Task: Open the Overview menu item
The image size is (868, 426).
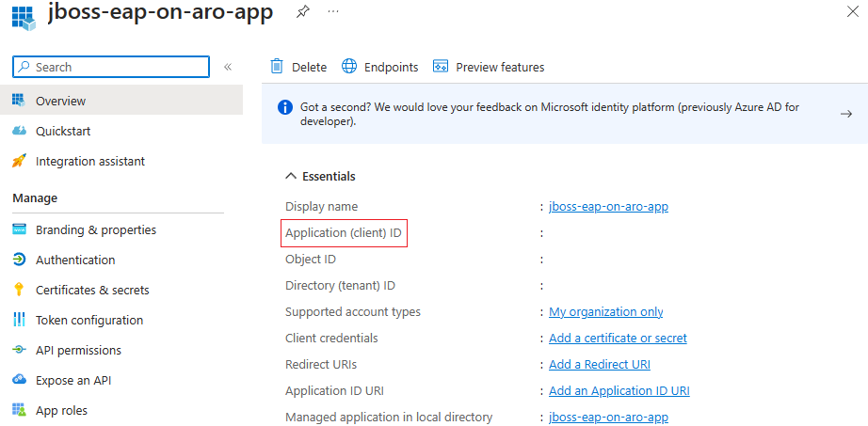Action: pos(121,101)
